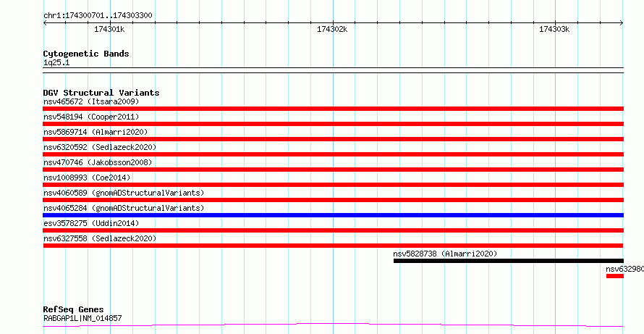Image resolution: width=644 pixels, height=334 pixels.
Task: Open the nsv548194 (Cooper2011) label
Action: click(91, 117)
